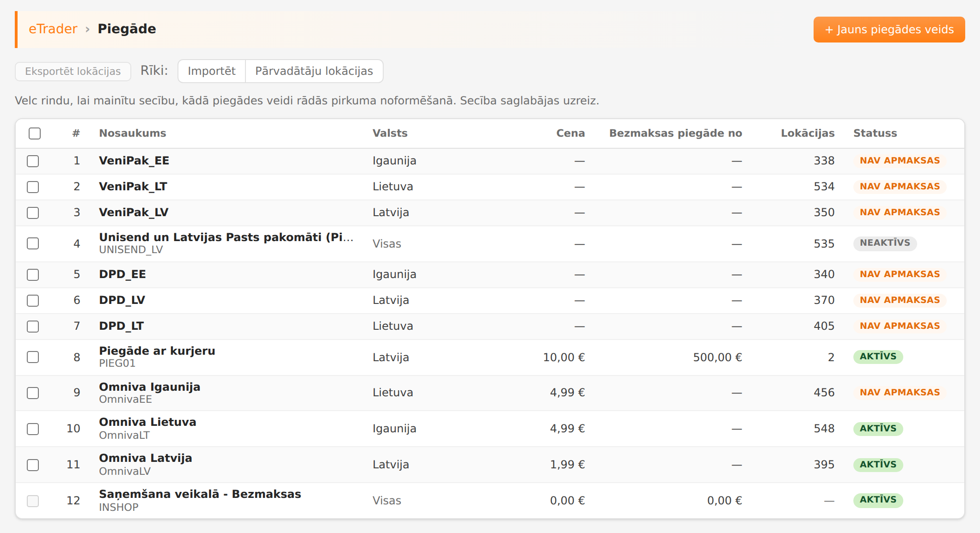Open Saņemšana veikalā - Bezmaksas entry
The image size is (980, 533).
coord(200,494)
